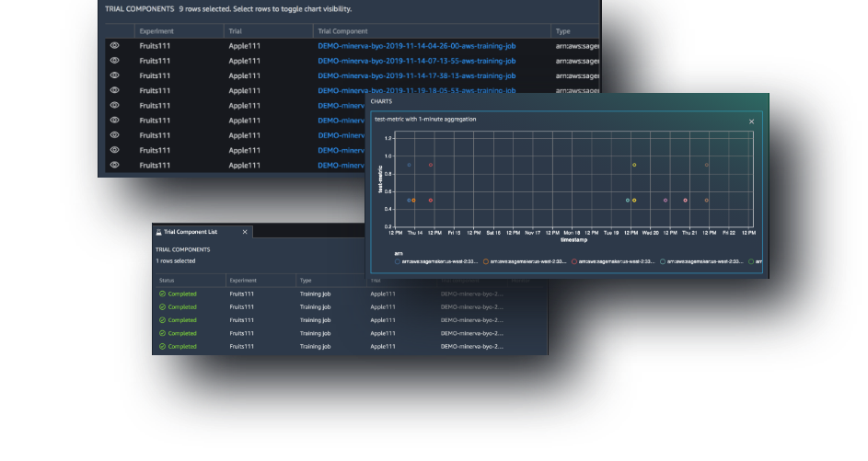The height and width of the screenshot is (461, 868).
Task: Click the blue legend circle below the chart
Action: tap(398, 261)
